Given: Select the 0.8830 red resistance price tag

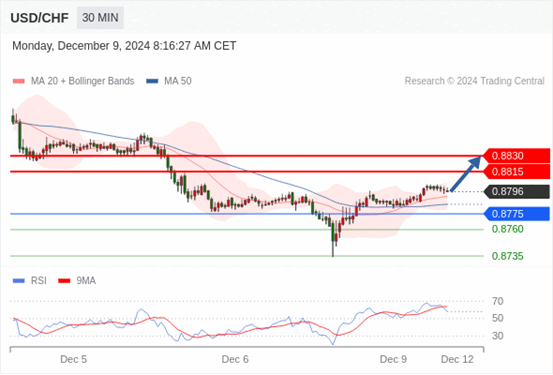Looking at the screenshot, I should (x=516, y=156).
